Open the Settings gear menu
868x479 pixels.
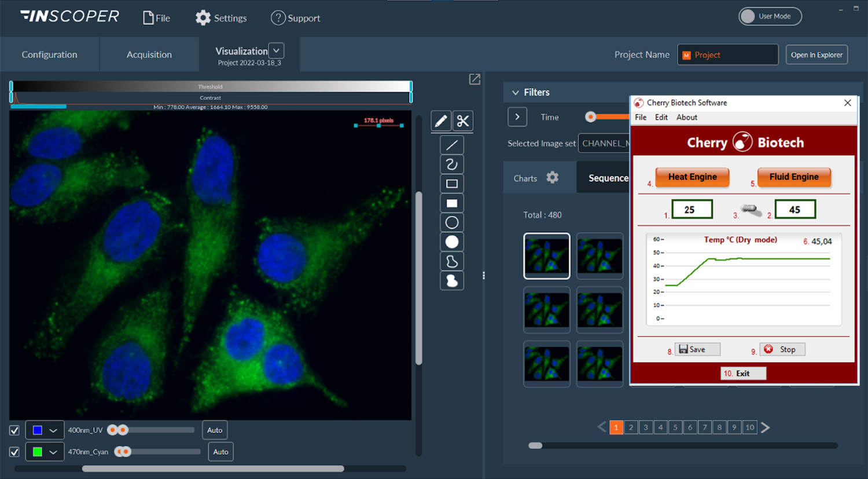pos(220,18)
